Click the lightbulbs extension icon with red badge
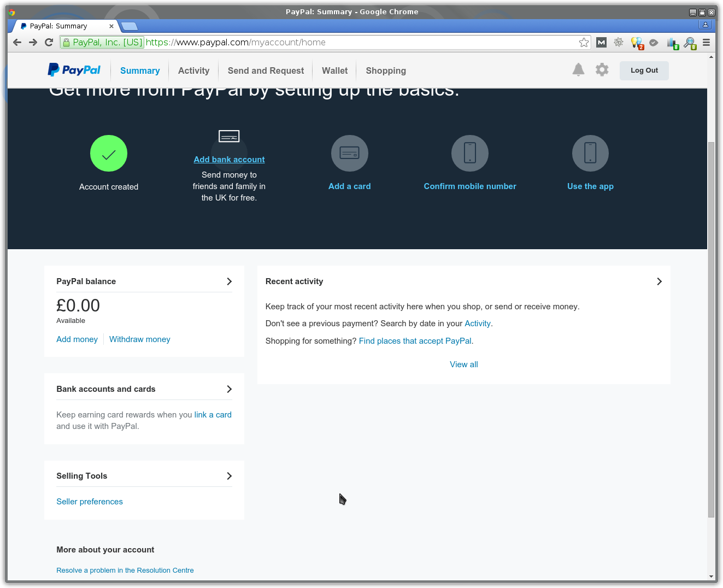The width and height of the screenshot is (723, 588). coord(637,43)
